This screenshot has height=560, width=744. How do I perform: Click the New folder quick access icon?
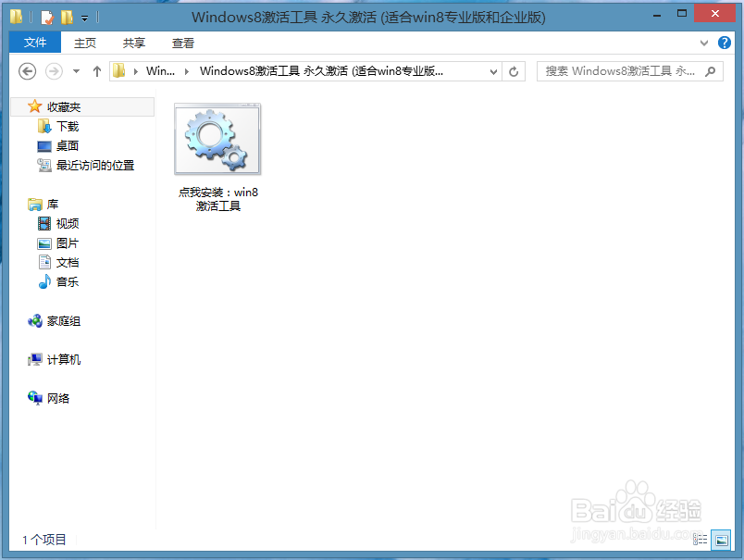point(67,18)
